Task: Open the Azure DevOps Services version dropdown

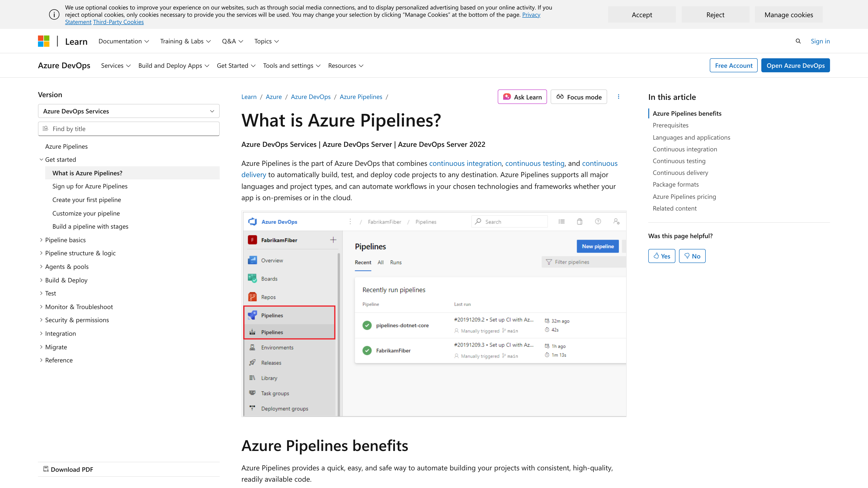Action: (129, 111)
